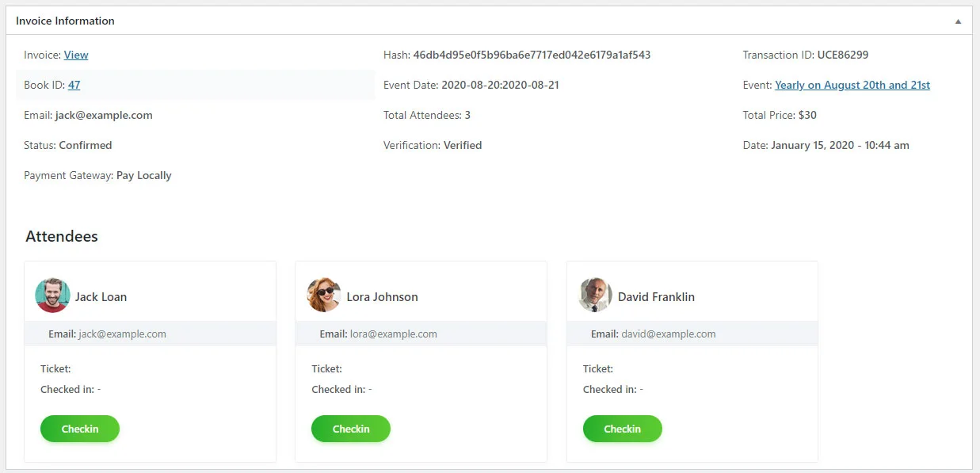Check in Lora Johnson
Viewport: 980px width, 473px height.
[x=351, y=429]
